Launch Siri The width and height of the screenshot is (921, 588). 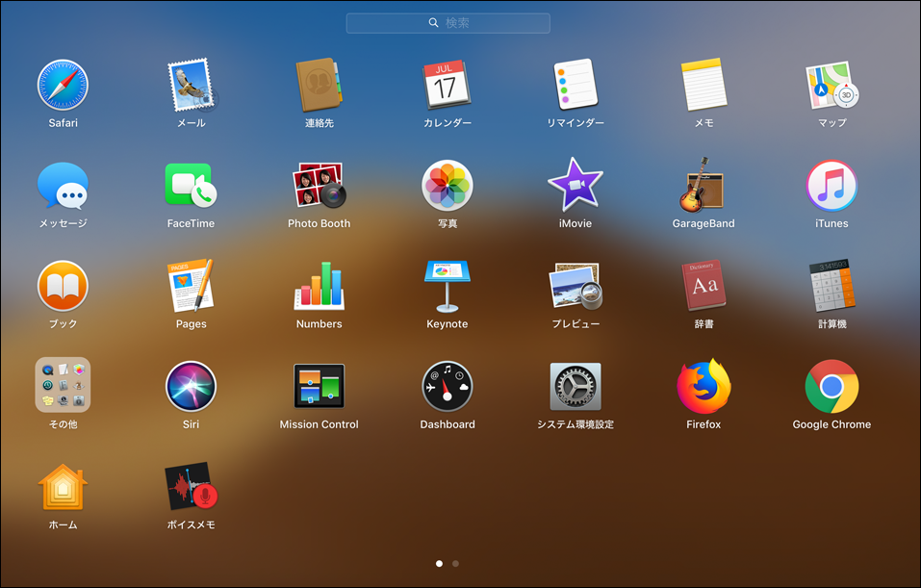point(191,387)
